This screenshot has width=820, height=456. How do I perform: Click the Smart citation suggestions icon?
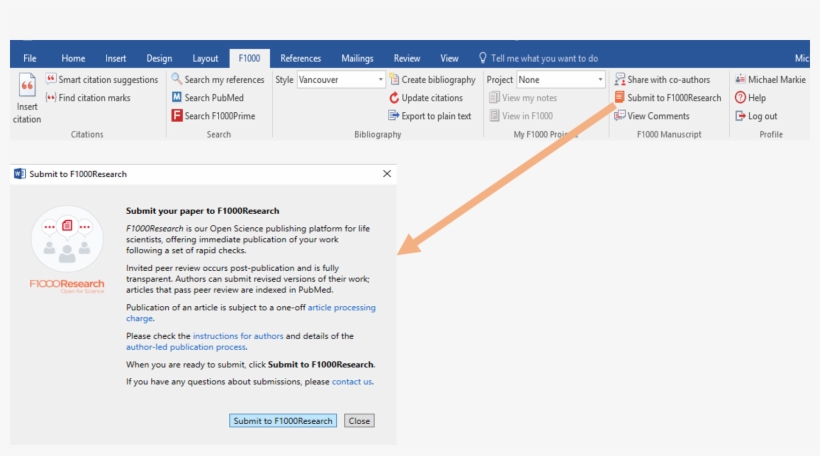(x=51, y=79)
